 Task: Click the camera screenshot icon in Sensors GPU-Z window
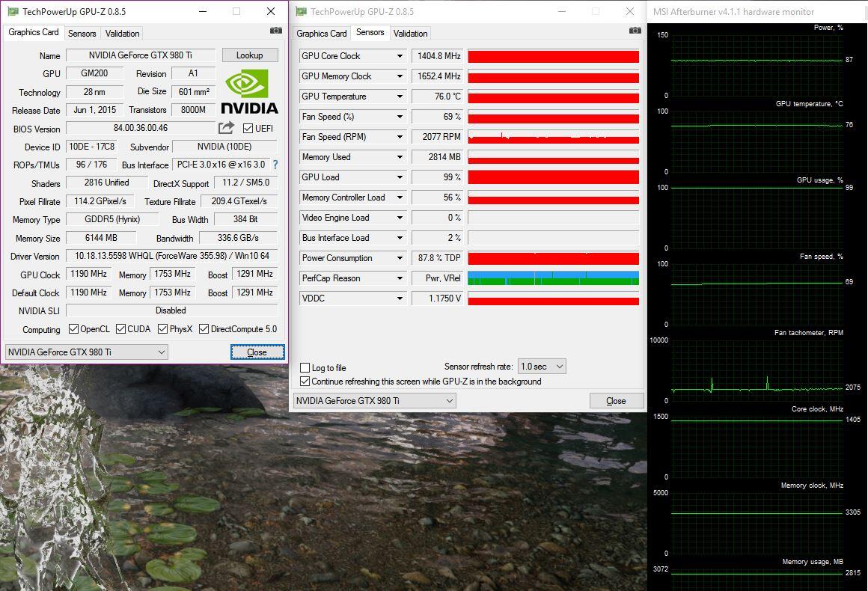635,31
